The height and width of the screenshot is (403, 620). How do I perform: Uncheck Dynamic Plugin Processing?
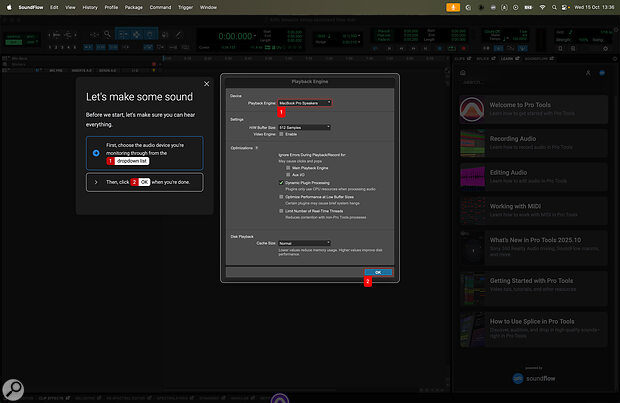tap(281, 183)
